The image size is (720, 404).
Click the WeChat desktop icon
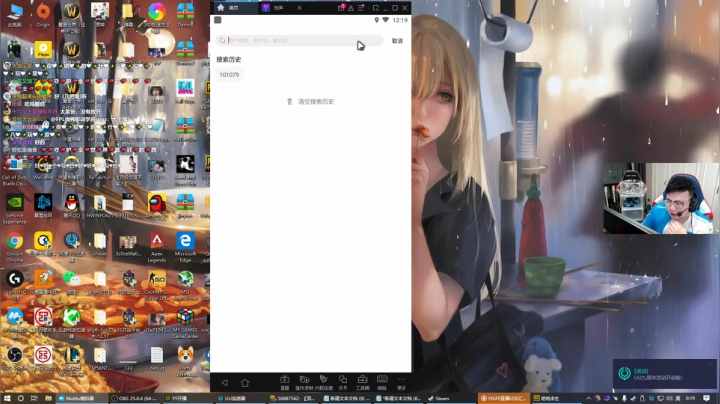tap(71, 282)
